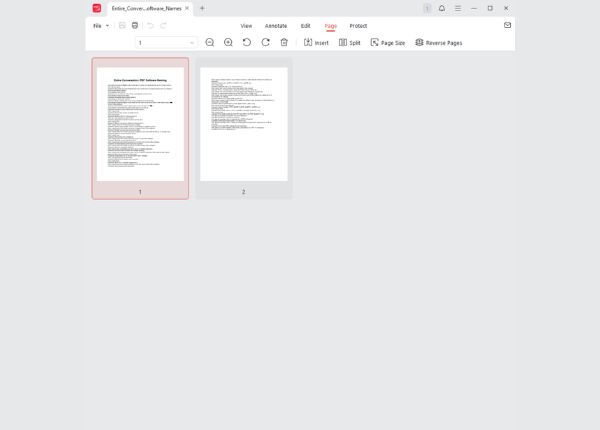Switch to the View tab
Viewport: 600px width, 430px height.
pyautogui.click(x=246, y=26)
